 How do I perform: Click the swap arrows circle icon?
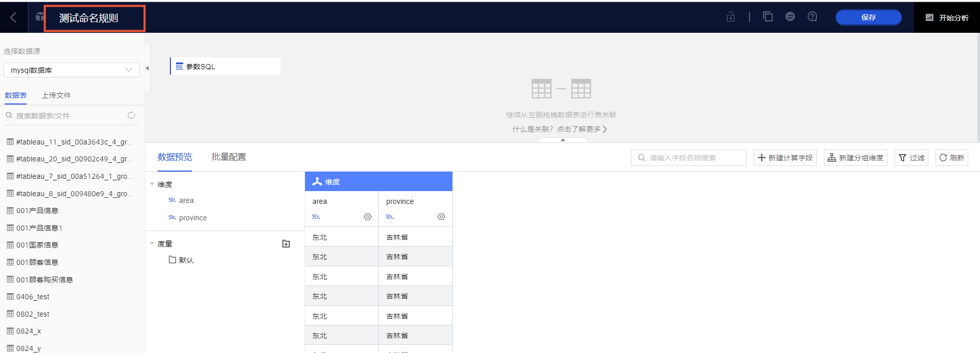(x=790, y=17)
